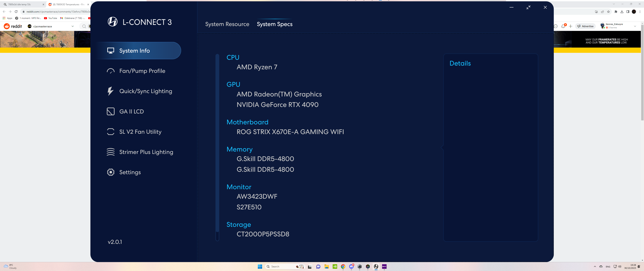This screenshot has width=644, height=271.
Task: Open the Windows Start menu
Action: coord(260,267)
